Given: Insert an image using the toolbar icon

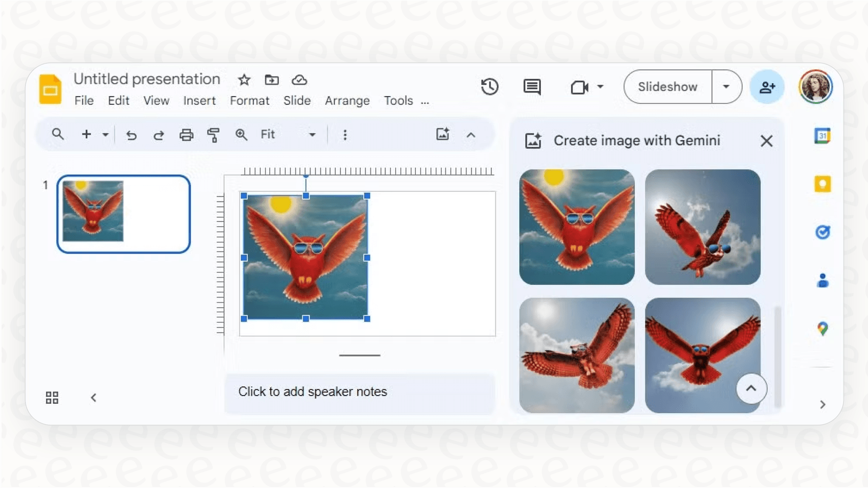Looking at the screenshot, I should [x=442, y=134].
